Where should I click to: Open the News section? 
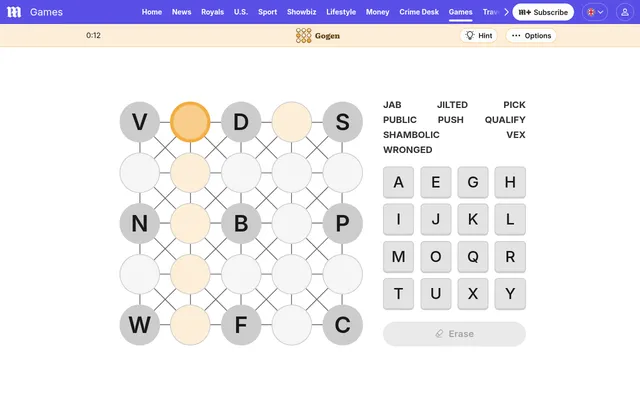182,12
